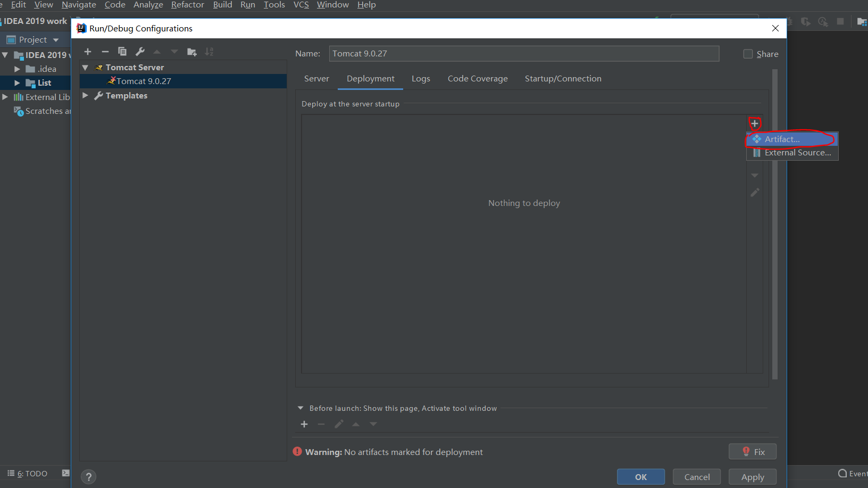This screenshot has width=868, height=488.
Task: Copy configuration icon in dialog toolbar
Action: (122, 52)
